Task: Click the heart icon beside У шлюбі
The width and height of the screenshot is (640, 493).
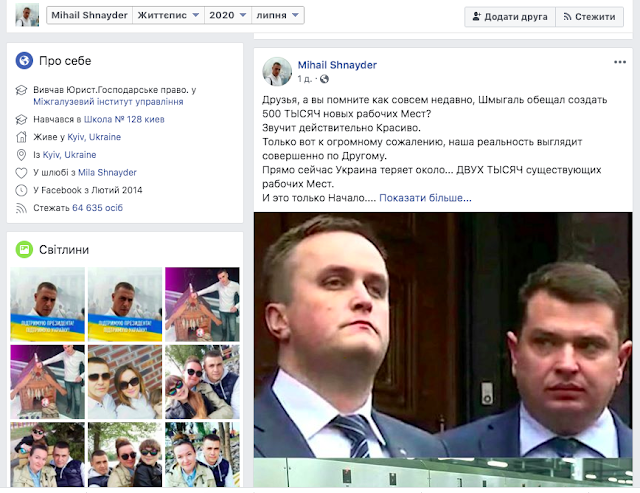Action: (21, 173)
